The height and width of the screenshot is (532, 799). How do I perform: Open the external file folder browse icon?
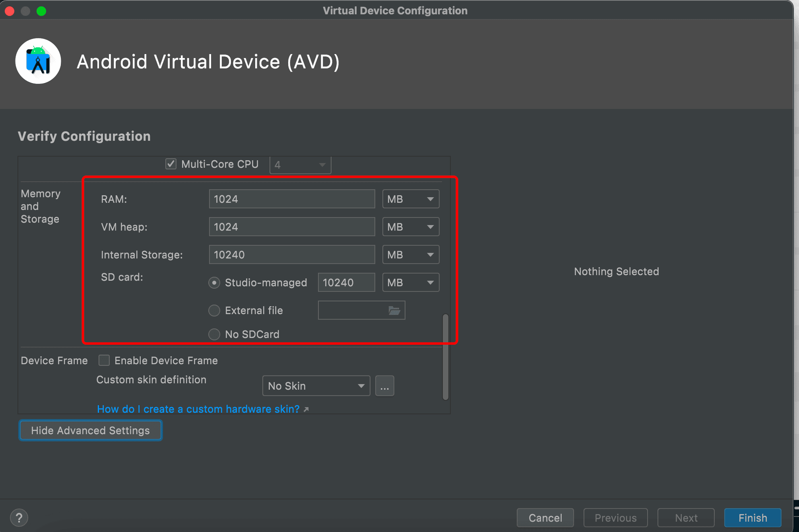(x=394, y=310)
